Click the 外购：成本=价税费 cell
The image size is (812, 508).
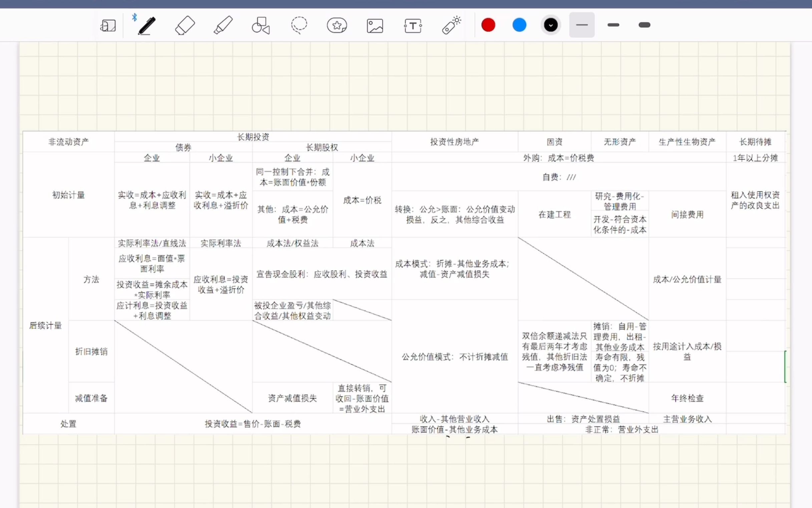tap(558, 158)
